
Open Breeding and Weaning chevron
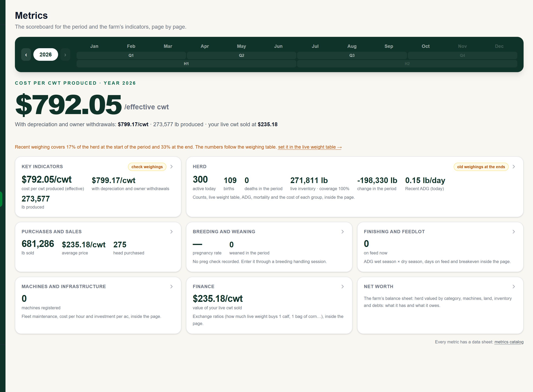click(342, 232)
